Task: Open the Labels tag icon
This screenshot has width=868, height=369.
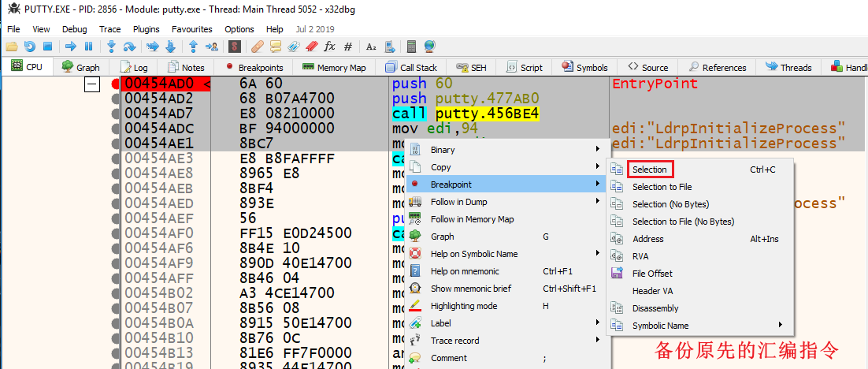Action: tap(293, 47)
